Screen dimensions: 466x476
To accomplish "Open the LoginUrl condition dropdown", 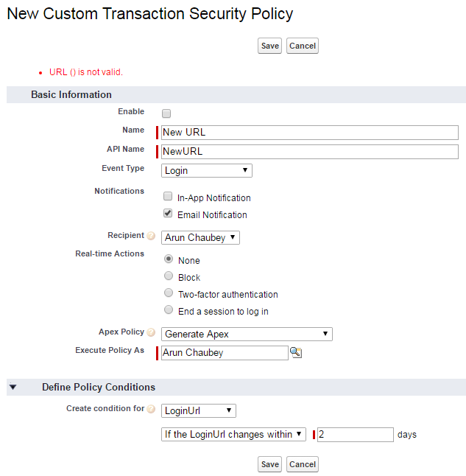I will tap(198, 410).
